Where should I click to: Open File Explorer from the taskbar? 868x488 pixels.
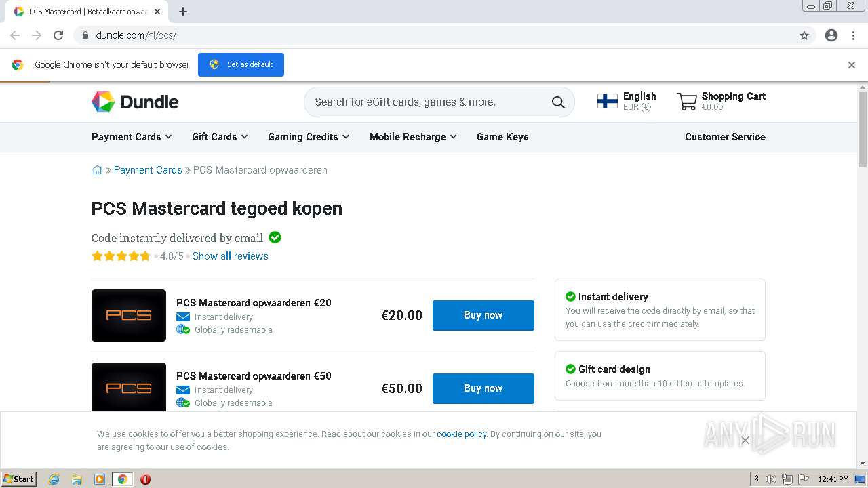point(77,479)
